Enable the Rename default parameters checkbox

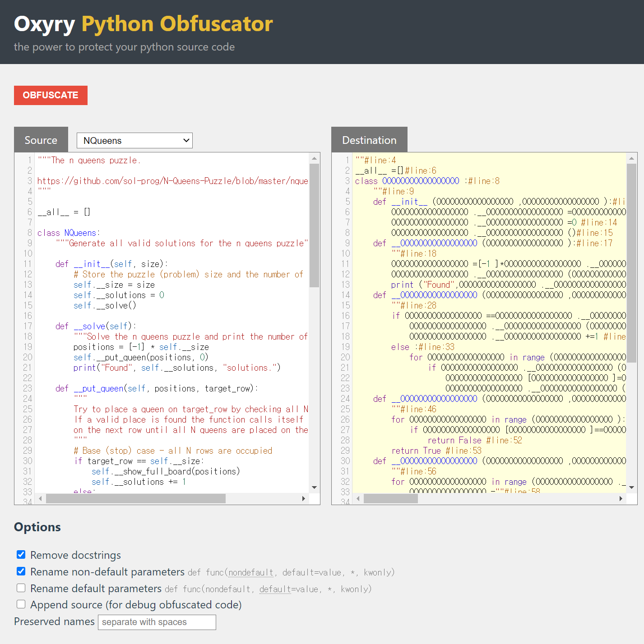coord(21,588)
